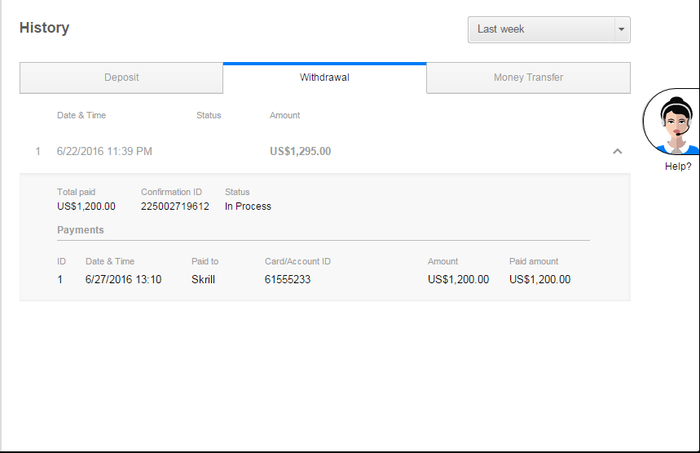Click the History page heading
Viewport: 700px width, 453px height.
(x=44, y=28)
